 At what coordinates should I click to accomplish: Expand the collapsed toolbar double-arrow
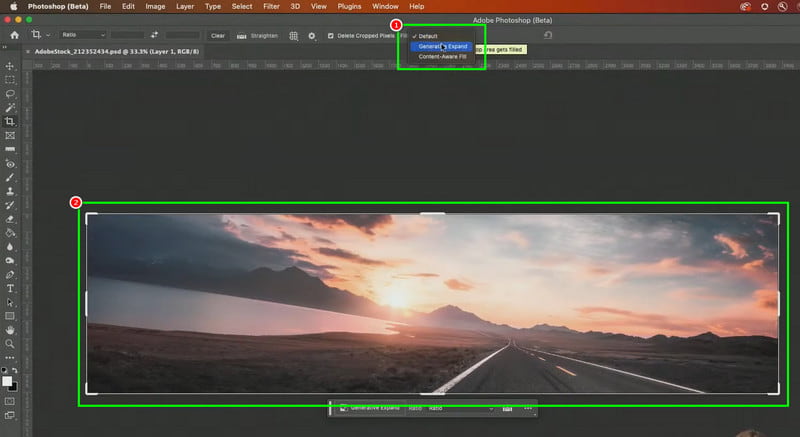5,47
